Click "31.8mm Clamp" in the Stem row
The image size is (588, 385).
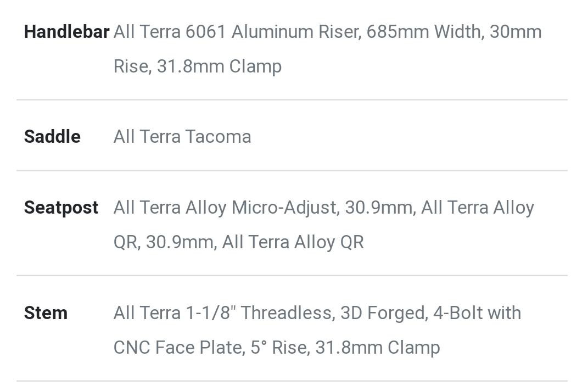377,348
